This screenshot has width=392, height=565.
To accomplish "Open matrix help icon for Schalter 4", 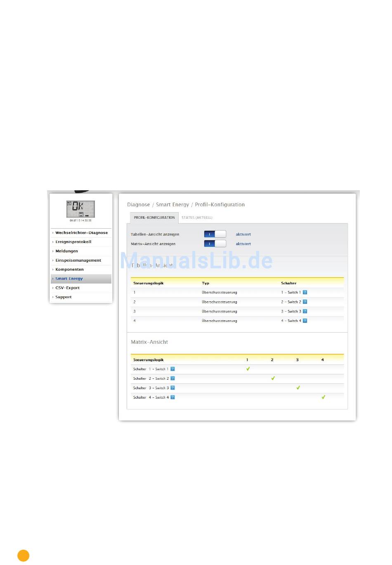I will [x=172, y=397].
